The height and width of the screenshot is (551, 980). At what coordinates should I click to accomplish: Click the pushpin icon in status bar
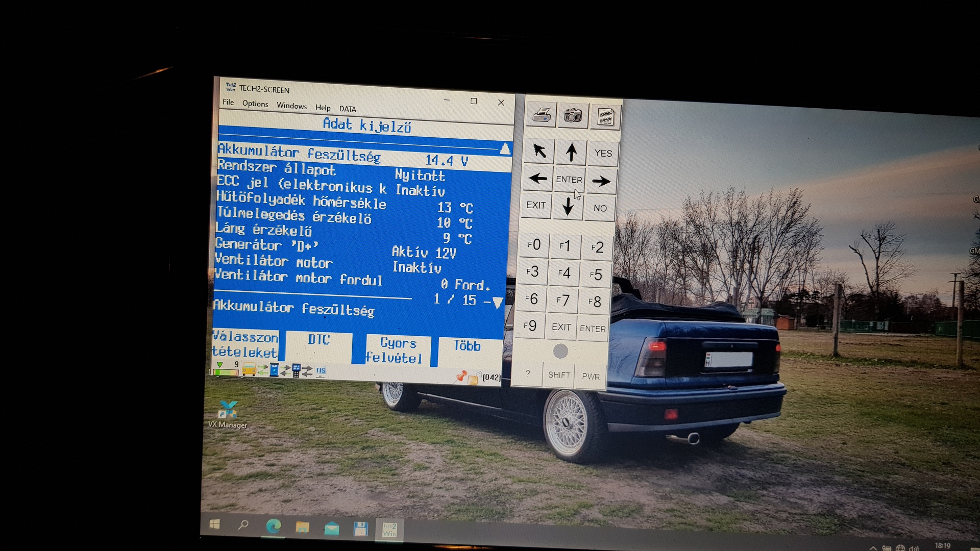(461, 377)
